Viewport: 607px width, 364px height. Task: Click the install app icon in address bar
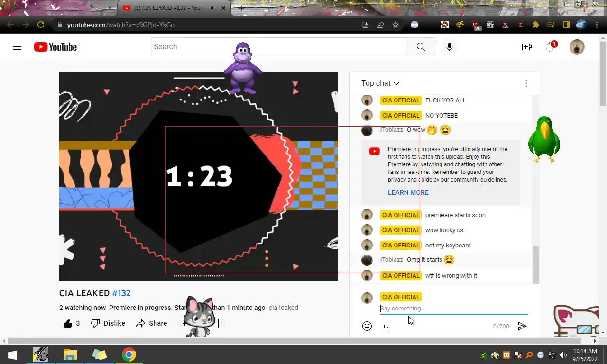[x=365, y=25]
